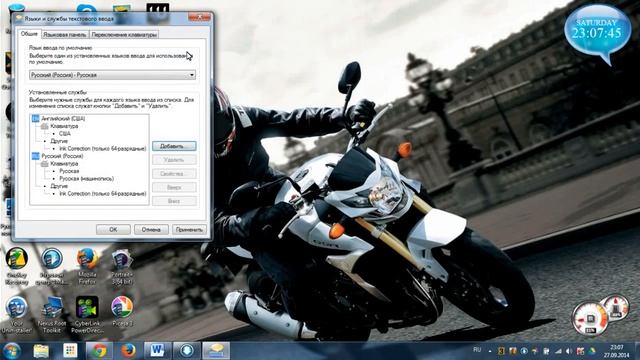Image resolution: width=640 pixels, height=360 pixels.
Task: Click the tray icon showing number 3
Action: 501,351
